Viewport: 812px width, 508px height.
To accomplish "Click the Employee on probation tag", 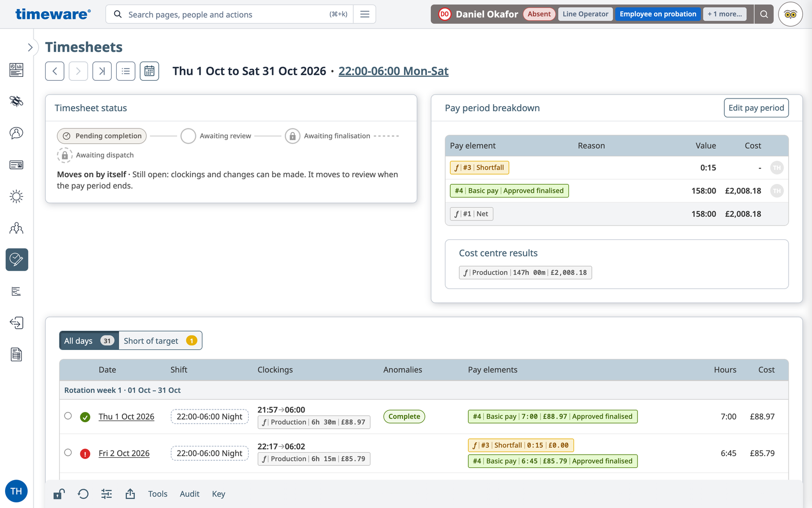I will [658, 14].
